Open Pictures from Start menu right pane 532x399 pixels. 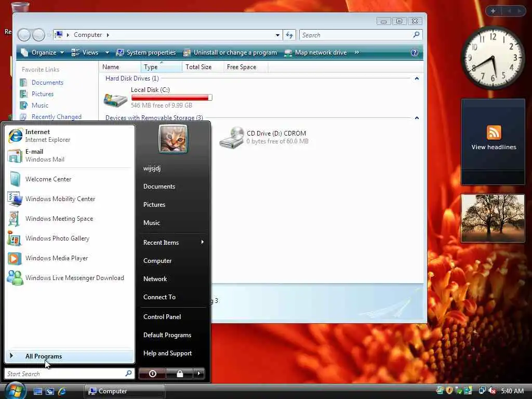154,205
